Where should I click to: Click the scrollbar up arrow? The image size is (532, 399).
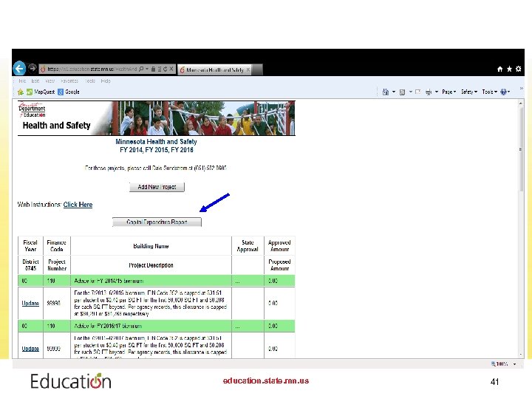tap(521, 103)
